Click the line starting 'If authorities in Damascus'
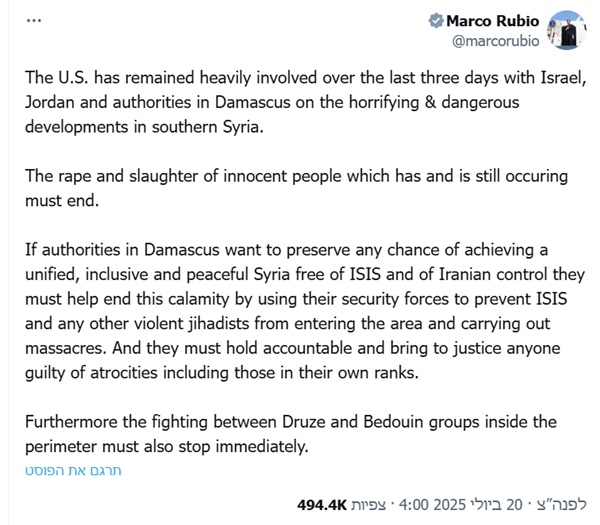Image resolution: width=600 pixels, height=525 pixels. tap(287, 250)
